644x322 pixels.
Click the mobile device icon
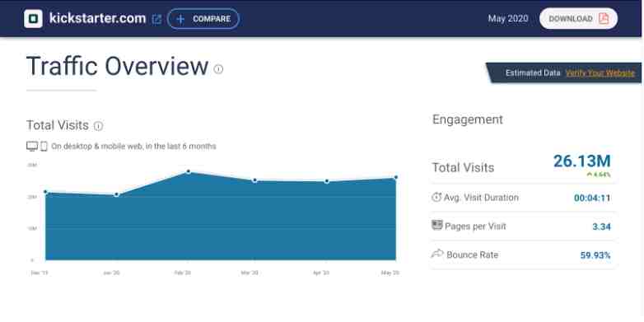click(44, 147)
